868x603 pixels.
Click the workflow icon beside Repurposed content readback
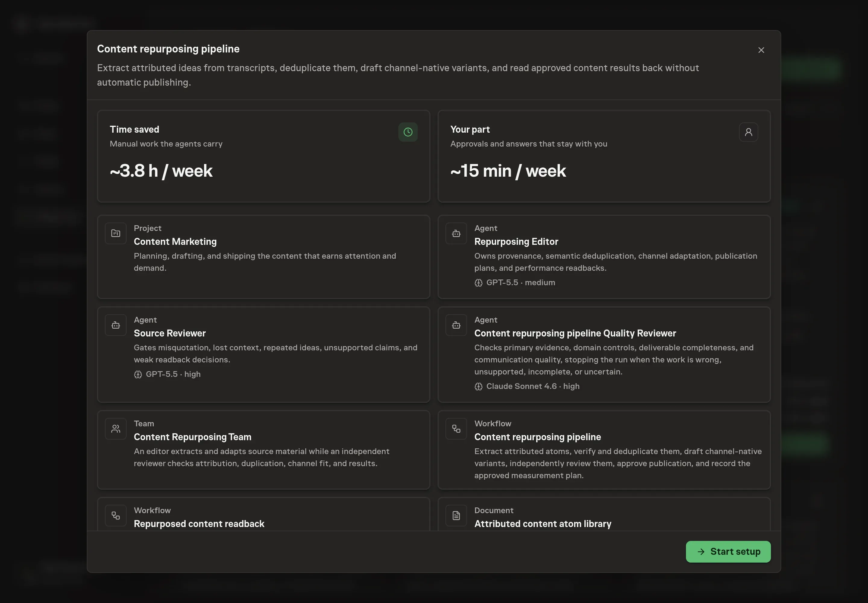tap(115, 516)
